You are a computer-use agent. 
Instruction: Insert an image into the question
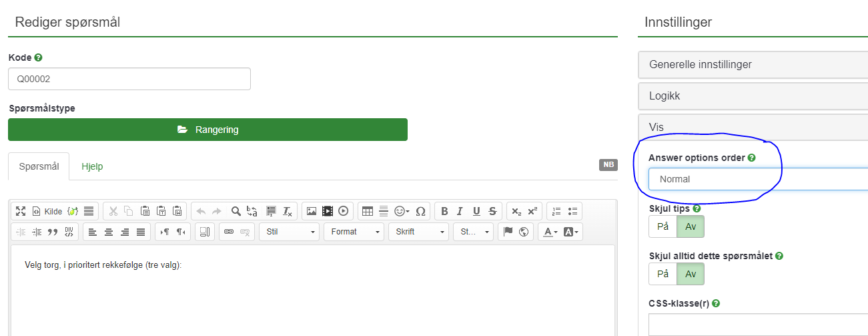click(312, 211)
